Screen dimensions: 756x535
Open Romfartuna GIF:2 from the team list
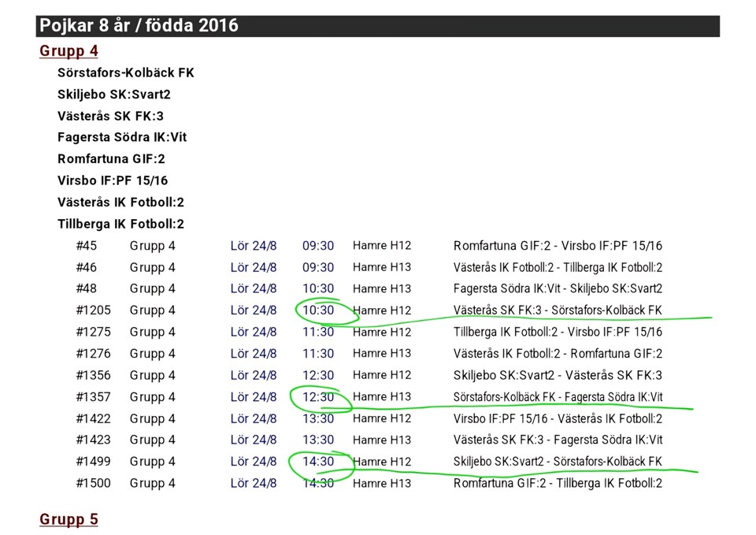(111, 159)
